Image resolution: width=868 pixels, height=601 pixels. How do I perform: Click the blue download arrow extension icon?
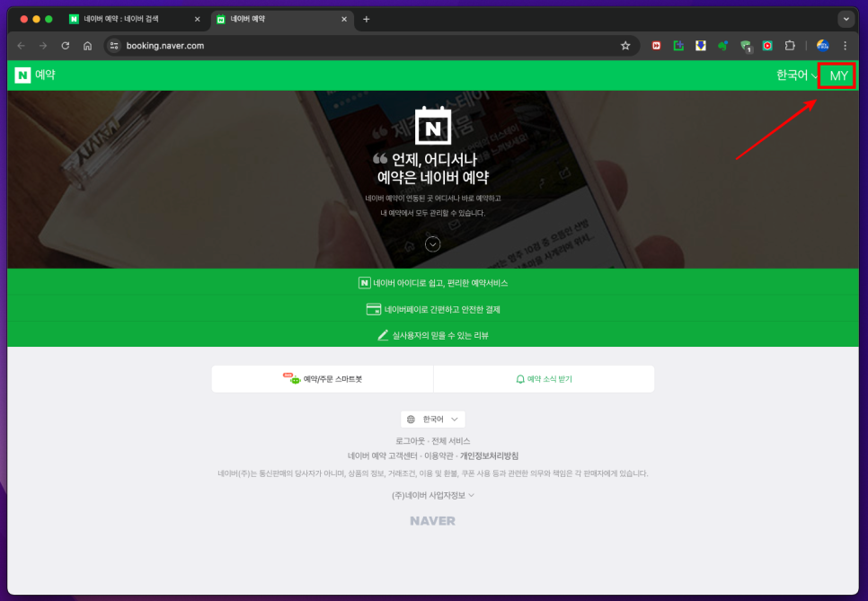coord(700,46)
